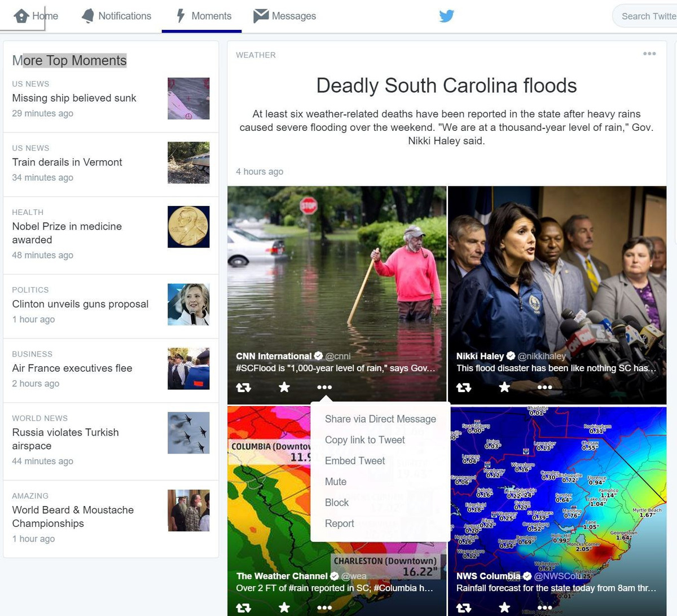Screen dimensions: 677x616
Task: Retweet the NWS Columbia tweet
Action: [464, 608]
